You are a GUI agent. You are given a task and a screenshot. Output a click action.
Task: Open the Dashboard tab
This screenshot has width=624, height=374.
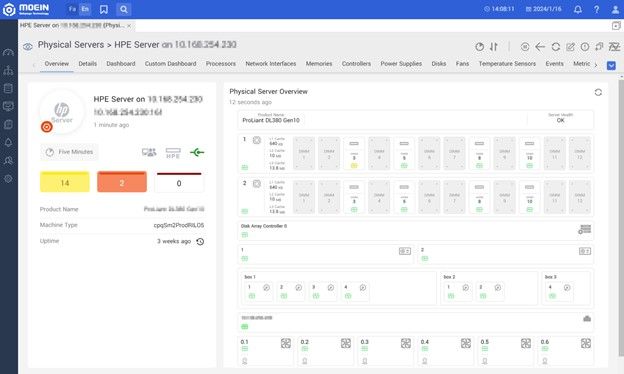(121, 64)
